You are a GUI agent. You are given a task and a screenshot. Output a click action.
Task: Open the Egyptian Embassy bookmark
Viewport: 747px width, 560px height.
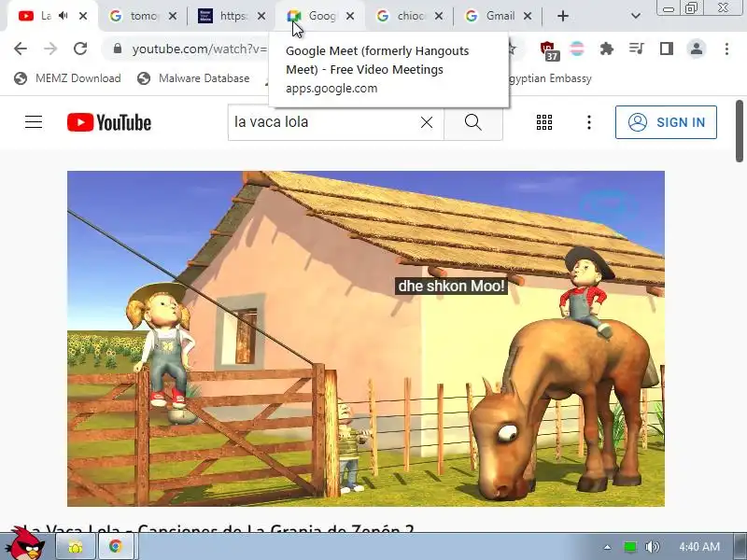(x=551, y=78)
